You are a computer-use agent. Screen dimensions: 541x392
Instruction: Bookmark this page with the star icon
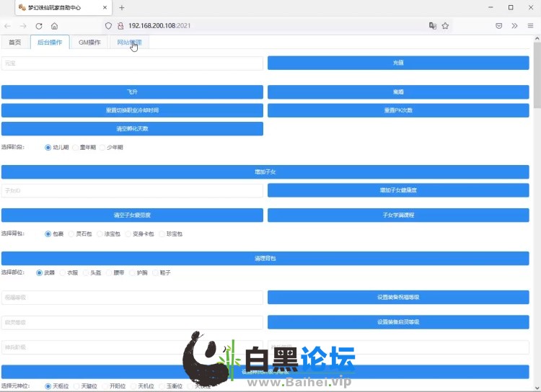click(445, 26)
